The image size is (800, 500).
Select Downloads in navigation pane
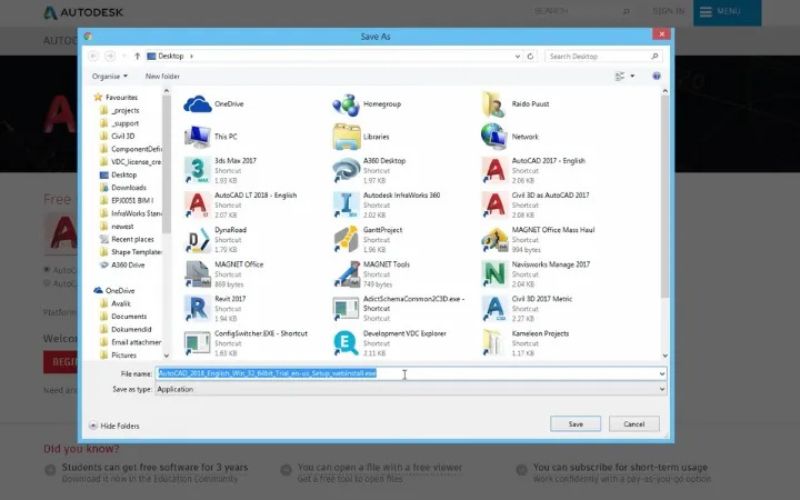tap(123, 188)
